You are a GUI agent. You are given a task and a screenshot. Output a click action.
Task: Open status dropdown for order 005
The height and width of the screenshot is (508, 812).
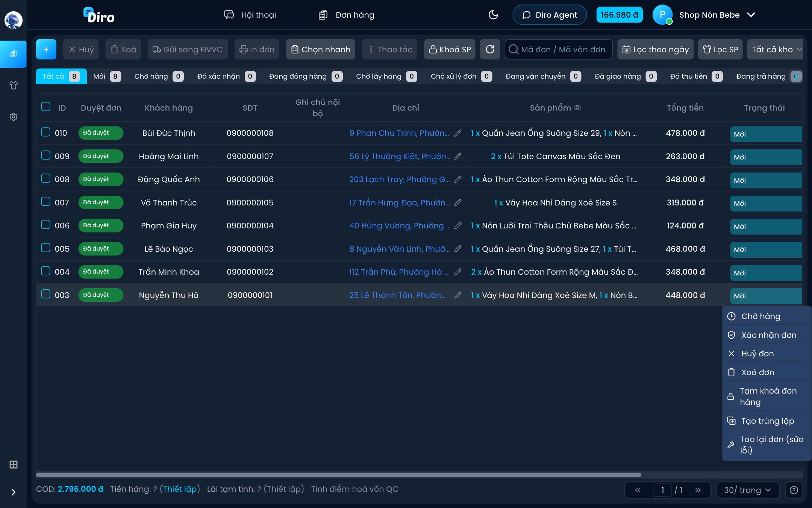(x=766, y=250)
